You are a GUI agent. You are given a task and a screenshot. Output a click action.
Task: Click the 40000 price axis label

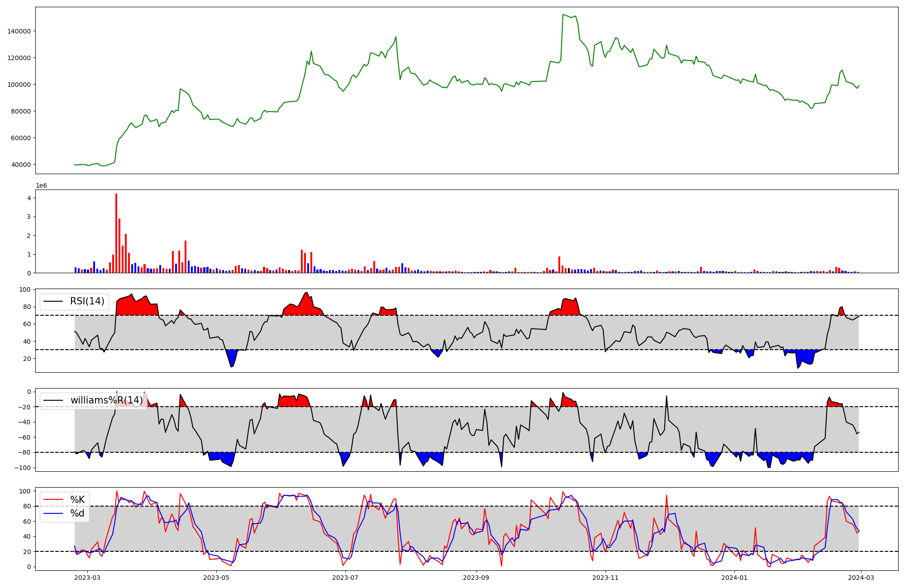21,165
